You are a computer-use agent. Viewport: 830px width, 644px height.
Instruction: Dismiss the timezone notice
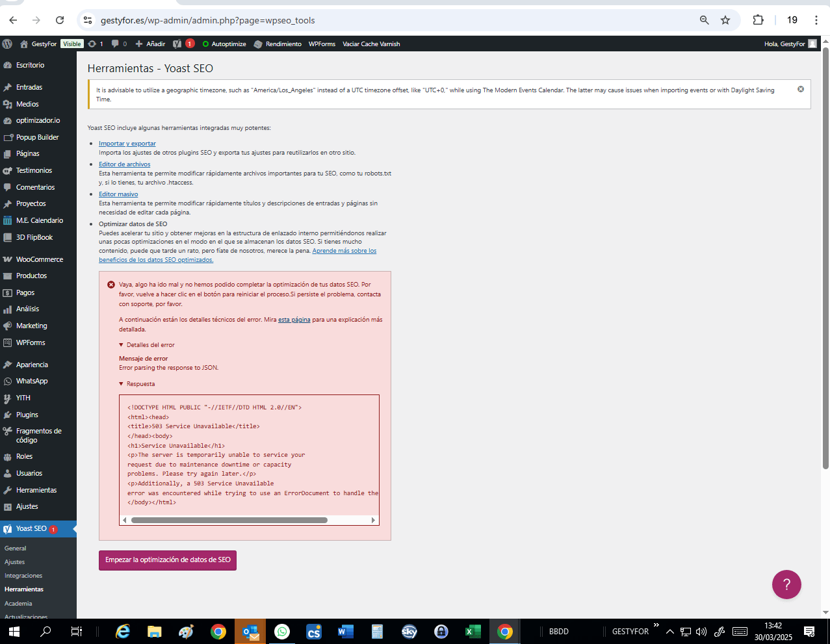click(x=801, y=89)
